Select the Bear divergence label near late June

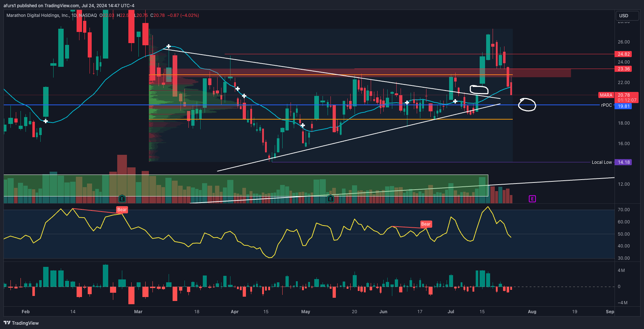pyautogui.click(x=426, y=224)
